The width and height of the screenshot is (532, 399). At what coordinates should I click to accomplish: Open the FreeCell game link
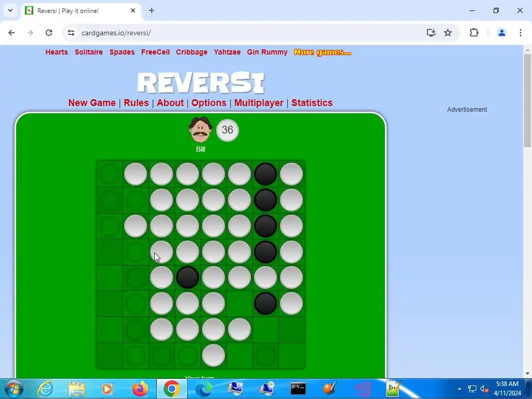click(x=155, y=52)
